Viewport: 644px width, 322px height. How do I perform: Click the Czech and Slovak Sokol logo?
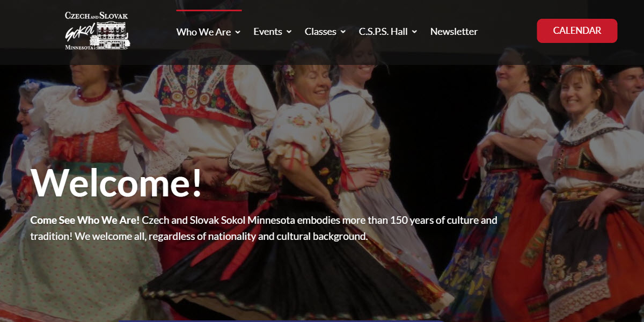(97, 31)
